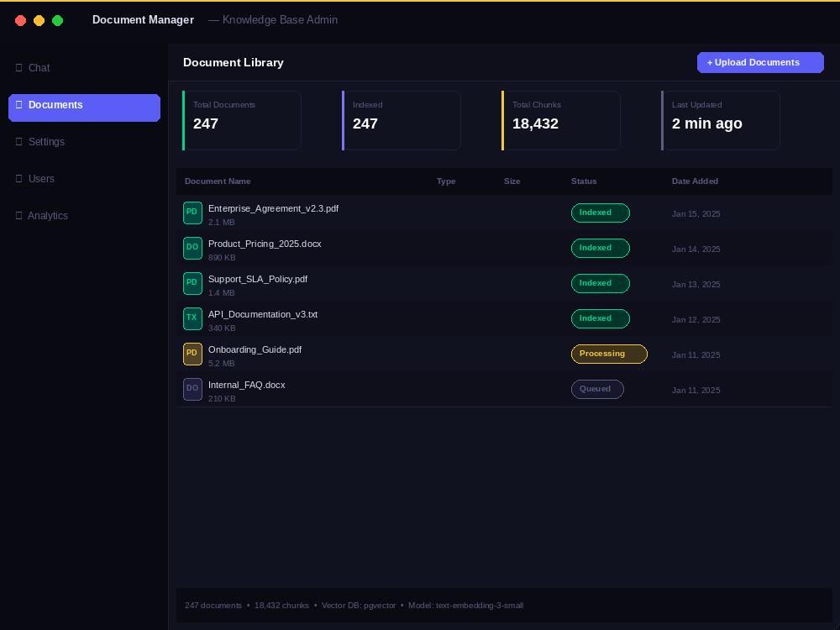Click the Settings sidebar icon
840x630 pixels.
click(x=18, y=141)
